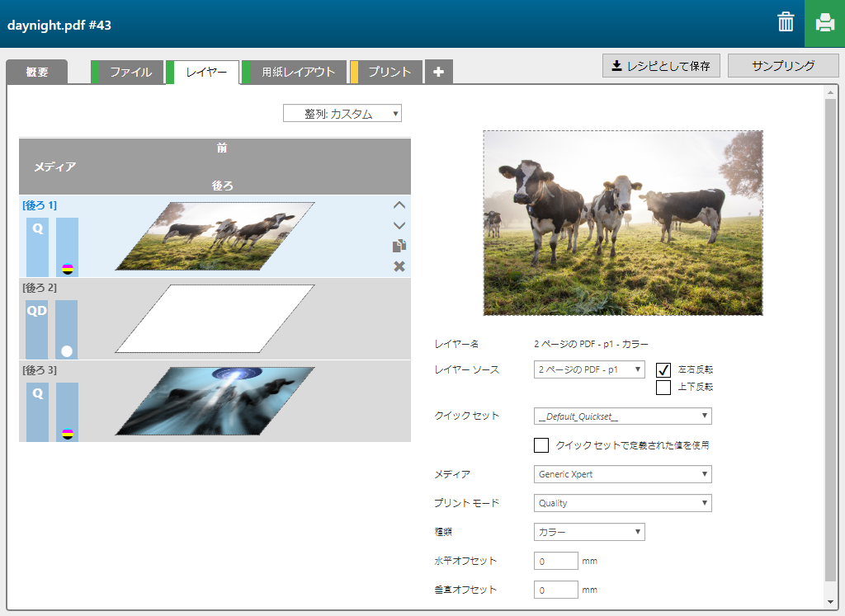Viewport: 845px width, 616px height.
Task: Open the 用紙レイアウト tab
Action: pyautogui.click(x=295, y=72)
